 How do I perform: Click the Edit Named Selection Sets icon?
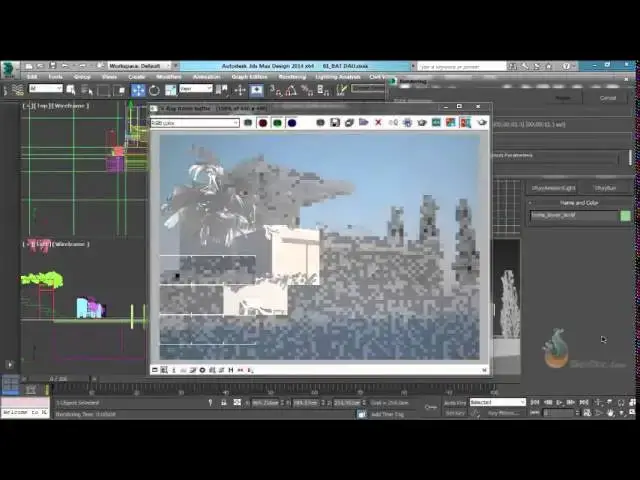click(x=341, y=90)
